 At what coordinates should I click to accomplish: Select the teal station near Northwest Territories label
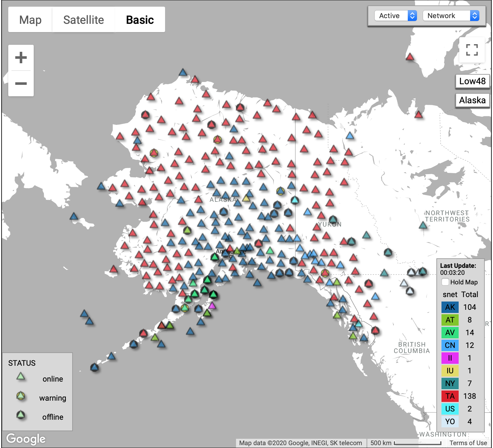[x=423, y=225]
